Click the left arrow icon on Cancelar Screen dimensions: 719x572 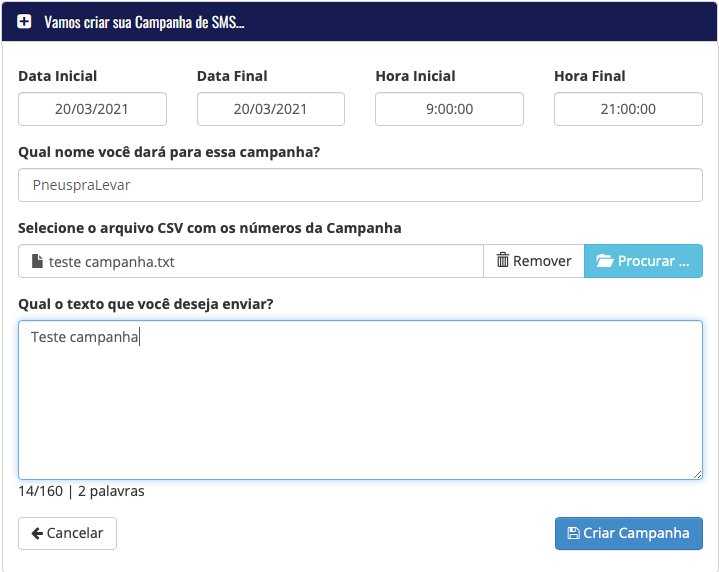[37, 533]
